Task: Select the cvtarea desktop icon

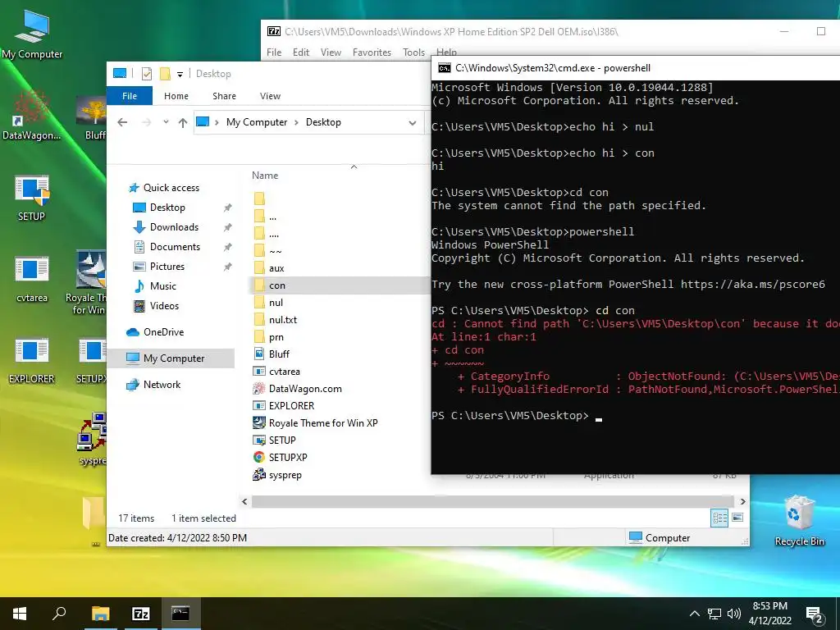Action: click(32, 280)
